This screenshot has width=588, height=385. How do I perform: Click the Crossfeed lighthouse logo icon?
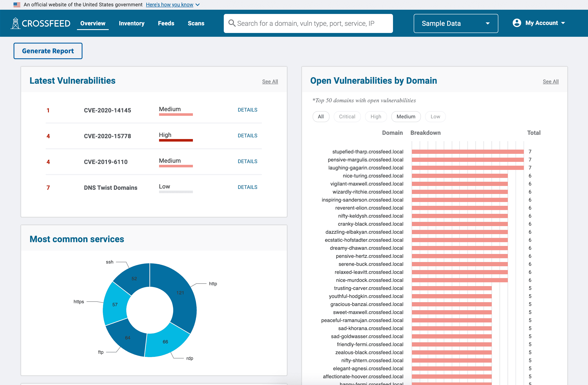point(15,23)
